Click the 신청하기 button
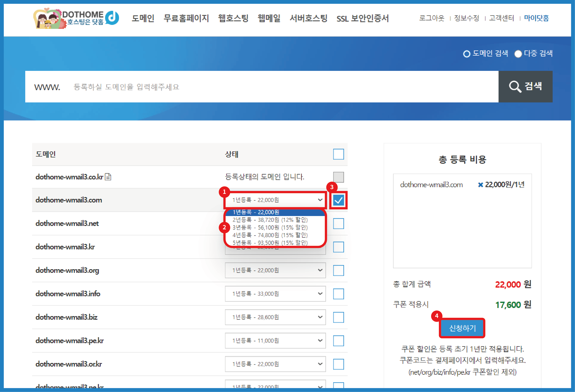This screenshot has height=392, width=575. point(462,328)
